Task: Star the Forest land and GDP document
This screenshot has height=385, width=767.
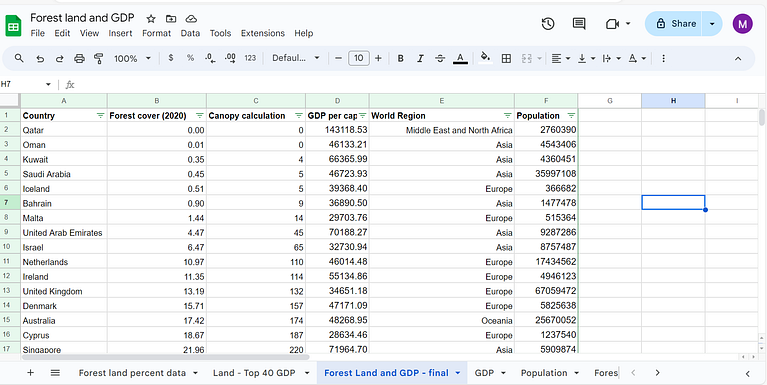Action: (x=151, y=19)
